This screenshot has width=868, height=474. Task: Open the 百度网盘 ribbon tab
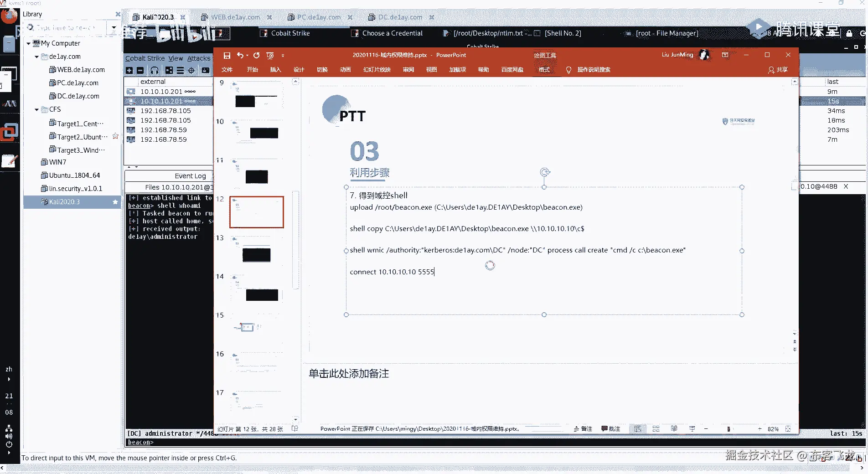[512, 70]
